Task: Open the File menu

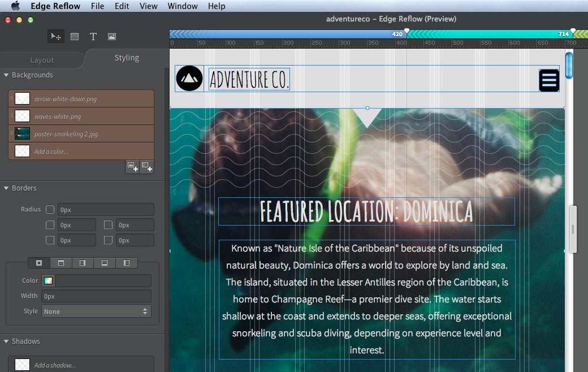Action: point(97,6)
